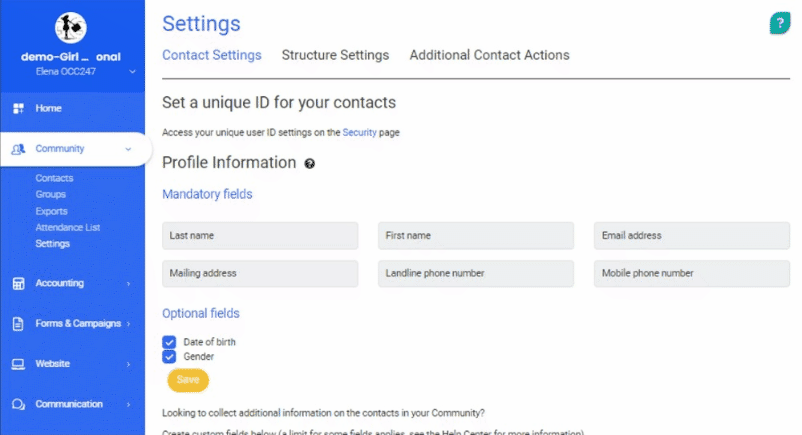Click the Website laptop icon

click(x=18, y=364)
